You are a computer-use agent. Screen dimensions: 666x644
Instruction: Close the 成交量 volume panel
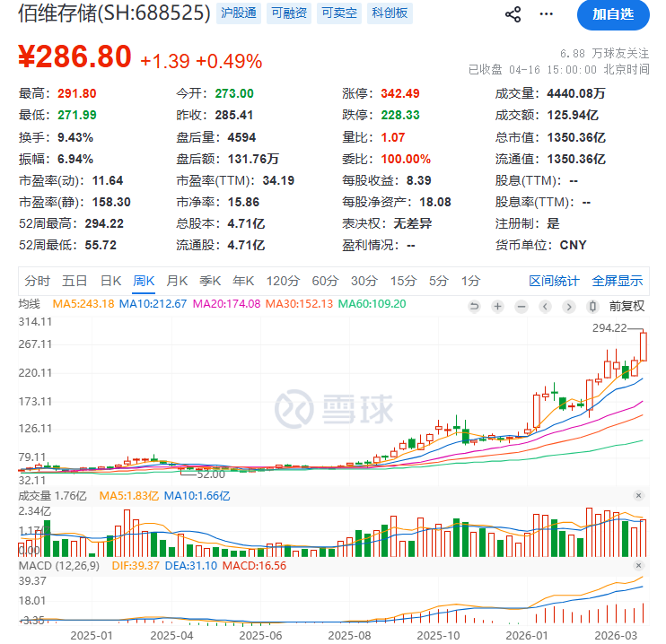coord(638,495)
